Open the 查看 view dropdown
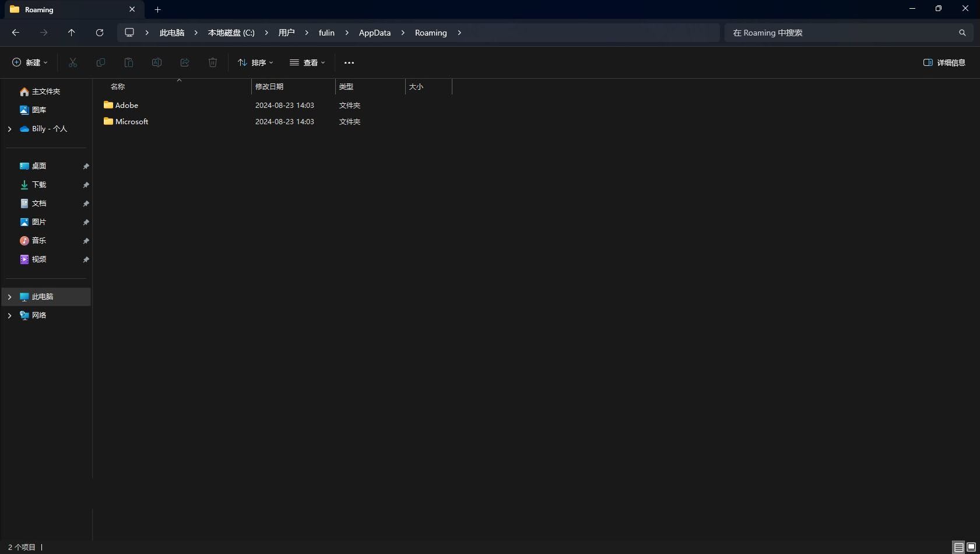980x554 pixels. pyautogui.click(x=307, y=63)
